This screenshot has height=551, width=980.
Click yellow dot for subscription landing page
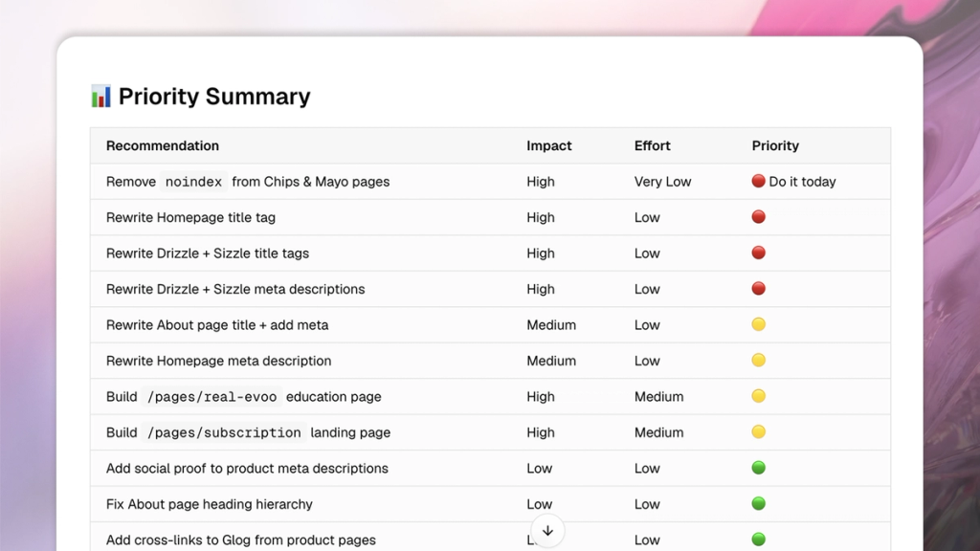[758, 431]
